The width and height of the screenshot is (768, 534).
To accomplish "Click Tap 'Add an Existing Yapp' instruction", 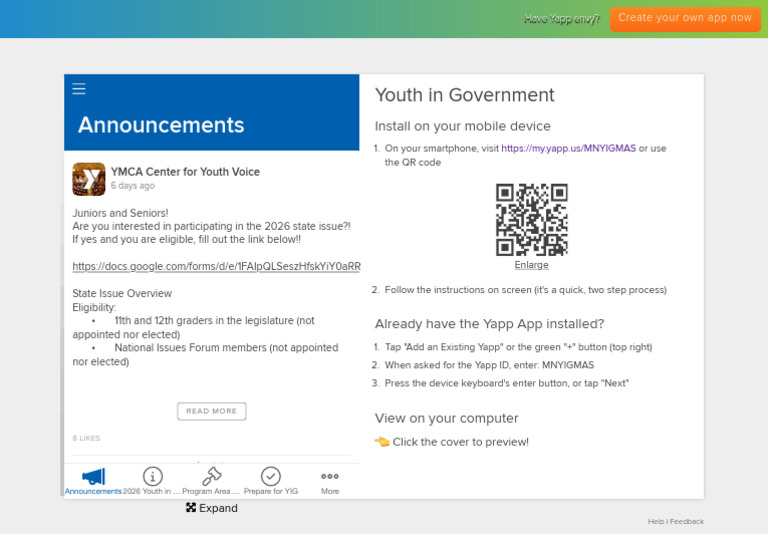I will (x=518, y=347).
